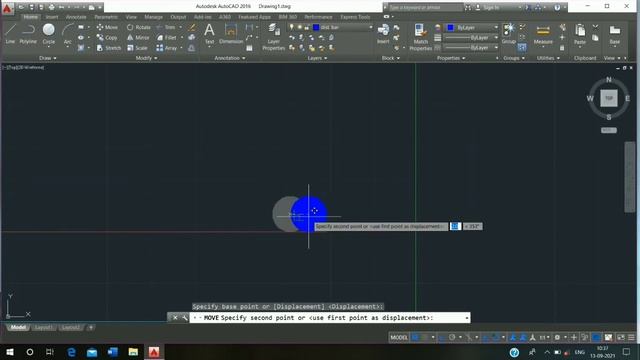Viewport: 640px width, 360px height.
Task: Select the Circle tool
Action: pos(49,34)
